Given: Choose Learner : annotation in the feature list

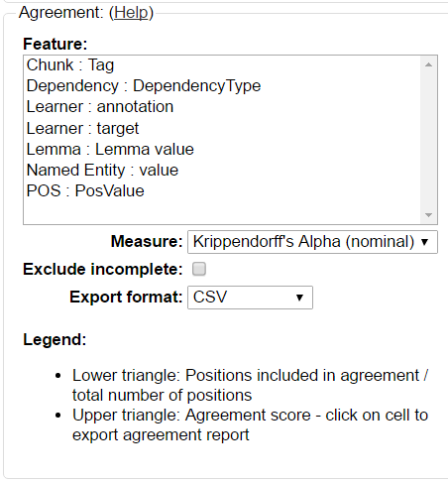Looking at the screenshot, I should (222, 107).
